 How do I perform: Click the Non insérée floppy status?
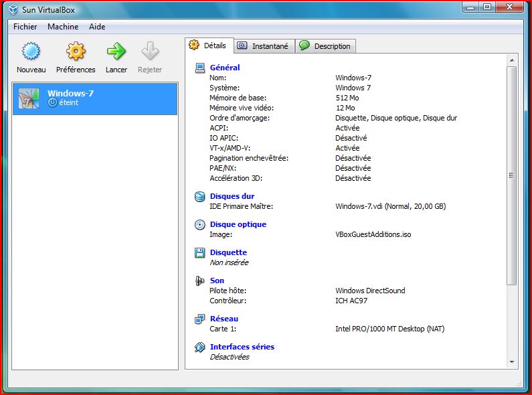229,262
